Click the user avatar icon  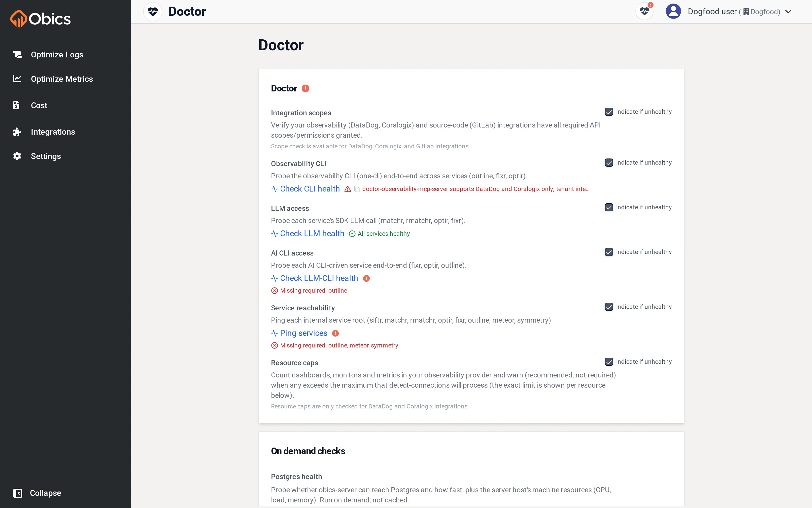(673, 11)
